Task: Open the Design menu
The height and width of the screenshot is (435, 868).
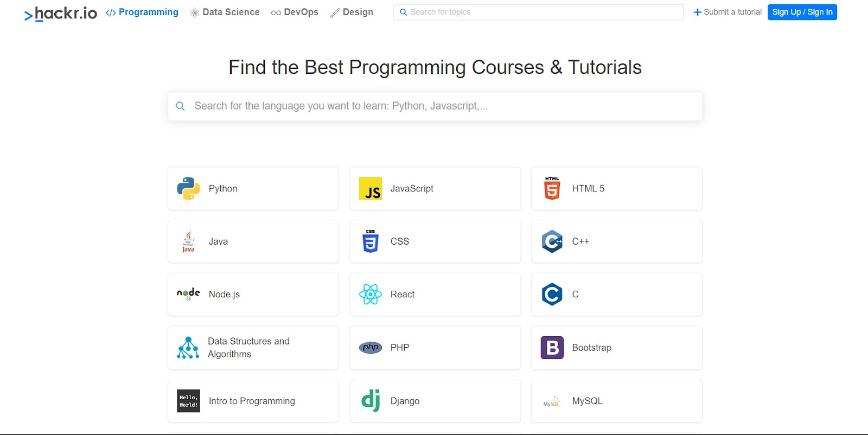Action: (x=352, y=12)
